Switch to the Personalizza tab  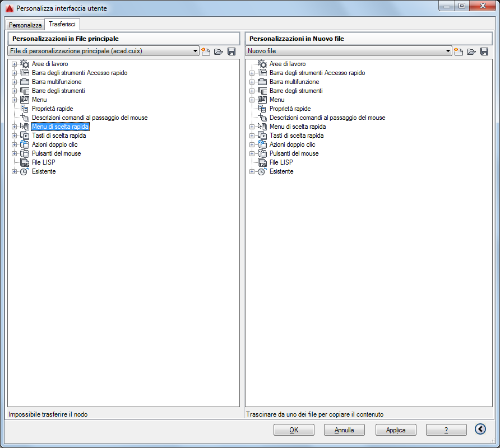click(x=25, y=25)
